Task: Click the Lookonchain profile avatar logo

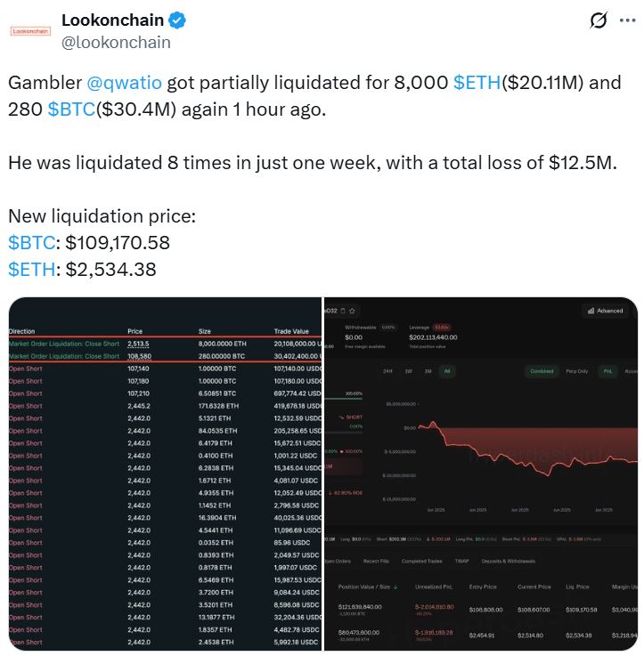Action: pyautogui.click(x=30, y=31)
